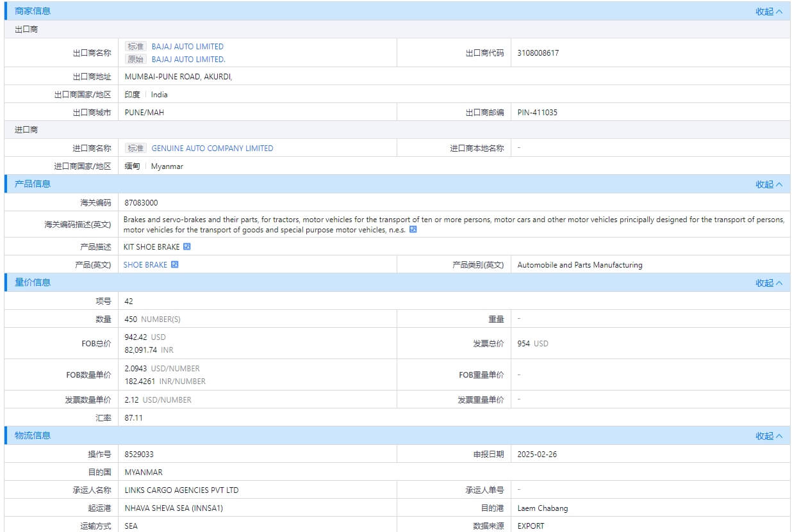Click the 标准 tag in the importer name row

(x=136, y=149)
